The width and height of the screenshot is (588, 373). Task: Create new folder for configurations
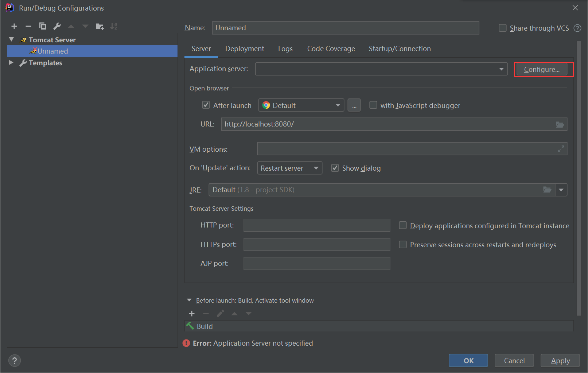[x=100, y=26]
